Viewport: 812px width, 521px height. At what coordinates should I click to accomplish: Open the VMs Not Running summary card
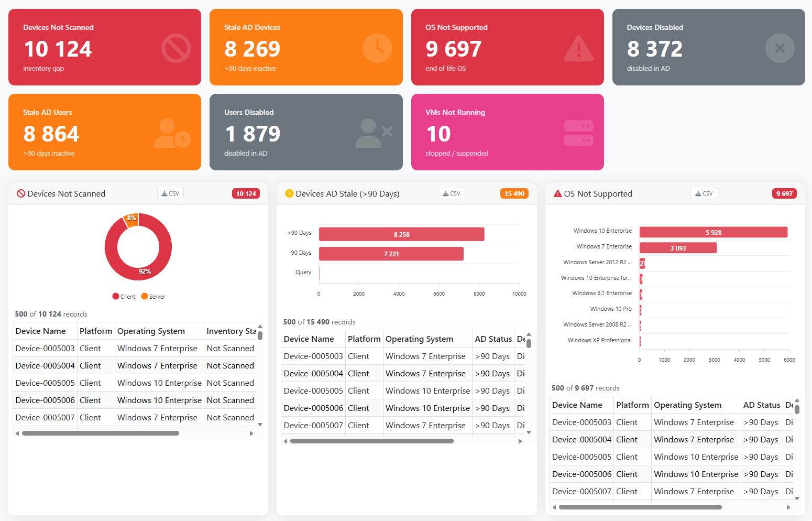[508, 132]
